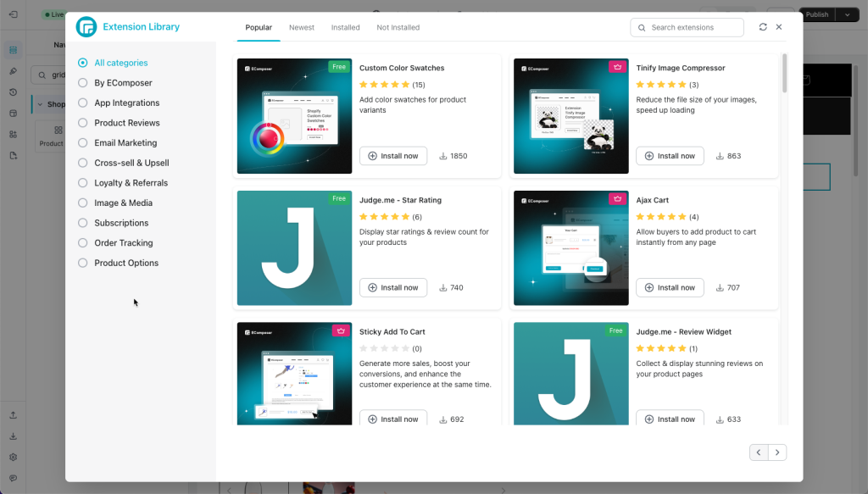868x494 pixels.
Task: Click the Extension Library logo icon
Action: pos(86,26)
